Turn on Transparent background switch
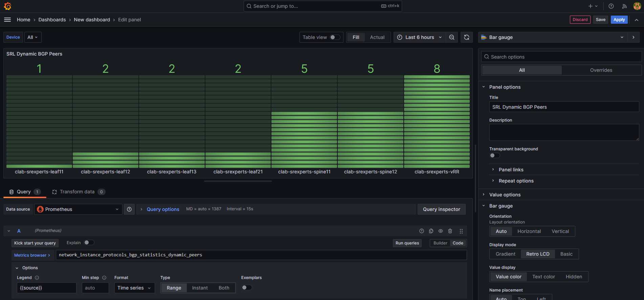 [x=495, y=155]
